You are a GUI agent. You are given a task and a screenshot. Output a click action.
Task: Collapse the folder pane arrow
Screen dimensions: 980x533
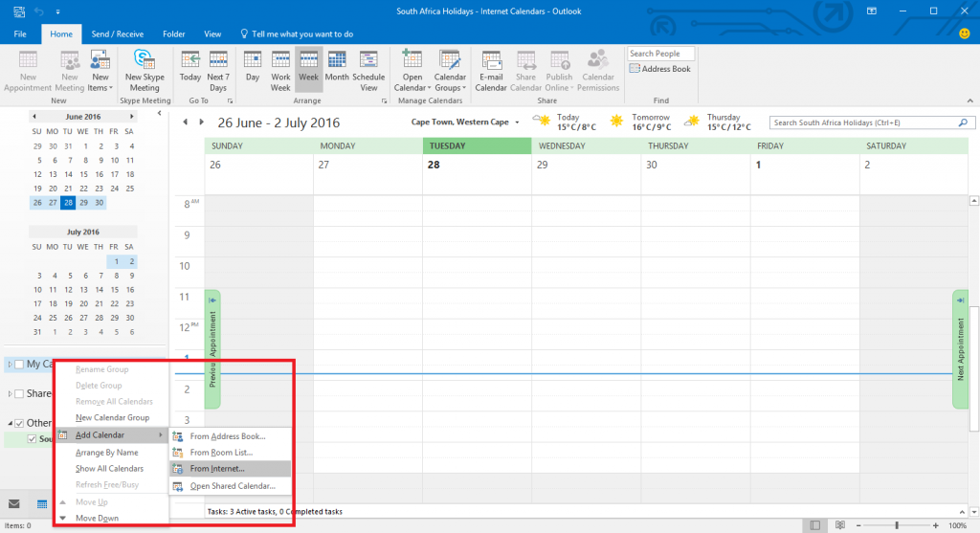click(x=160, y=113)
